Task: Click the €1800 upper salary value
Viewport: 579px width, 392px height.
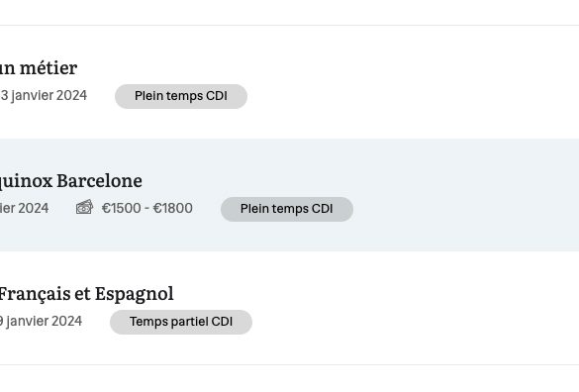Action: 173,209
